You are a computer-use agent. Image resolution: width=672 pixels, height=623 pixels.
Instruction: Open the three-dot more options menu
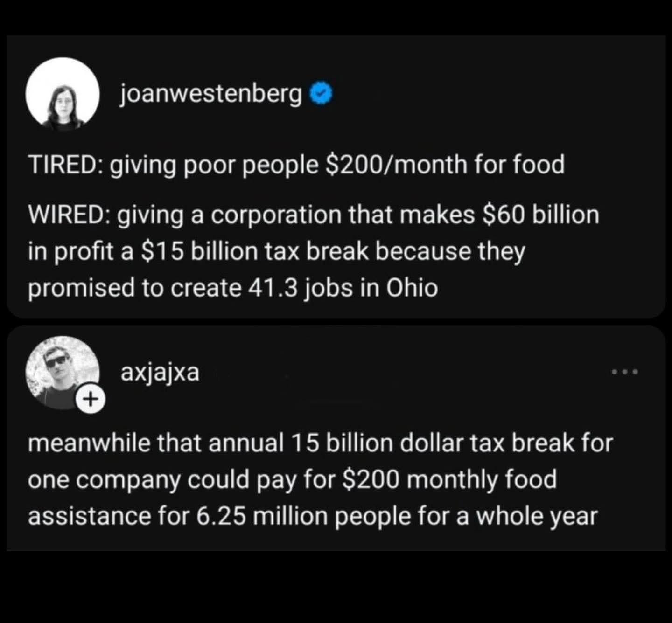tap(624, 372)
